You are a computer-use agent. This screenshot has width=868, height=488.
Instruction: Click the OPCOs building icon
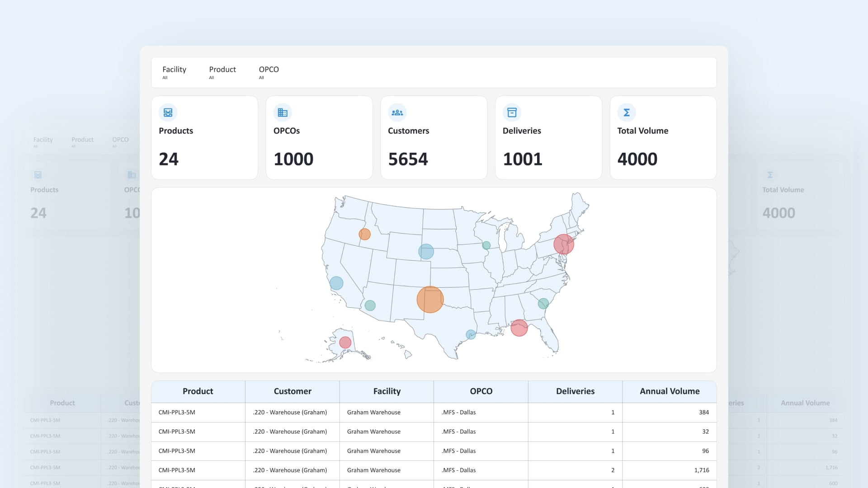[283, 113]
